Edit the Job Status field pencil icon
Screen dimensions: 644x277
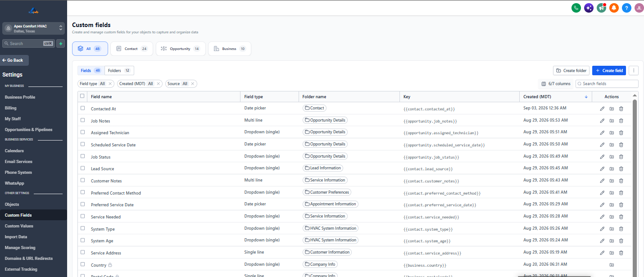pos(602,157)
